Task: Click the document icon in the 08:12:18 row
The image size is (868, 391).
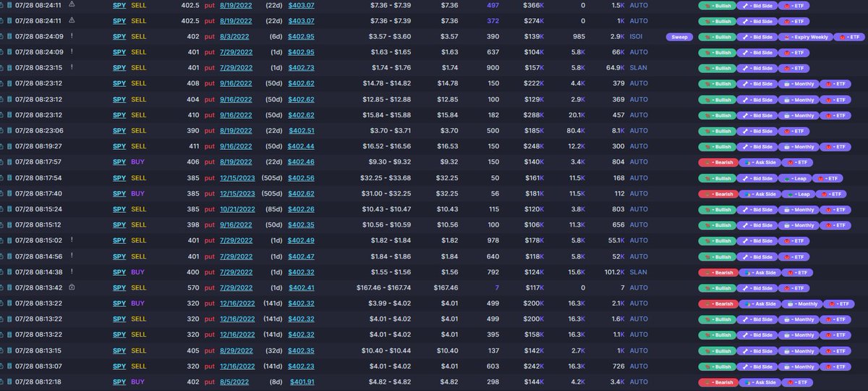Action: pyautogui.click(x=10, y=382)
